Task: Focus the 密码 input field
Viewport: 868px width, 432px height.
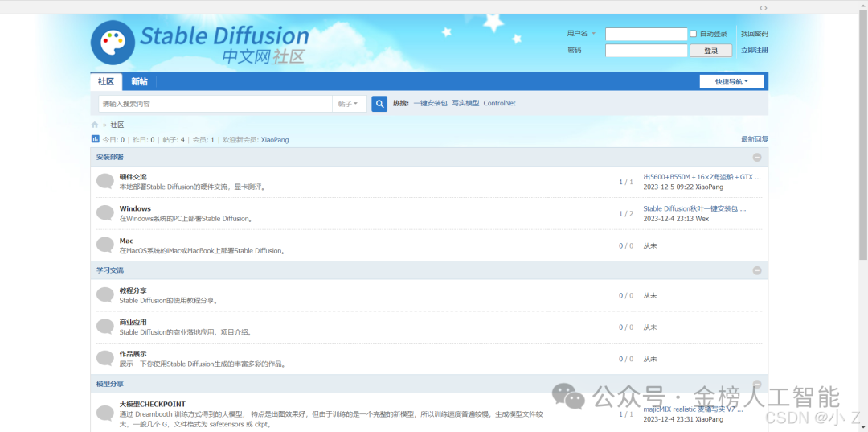Action: (x=646, y=51)
